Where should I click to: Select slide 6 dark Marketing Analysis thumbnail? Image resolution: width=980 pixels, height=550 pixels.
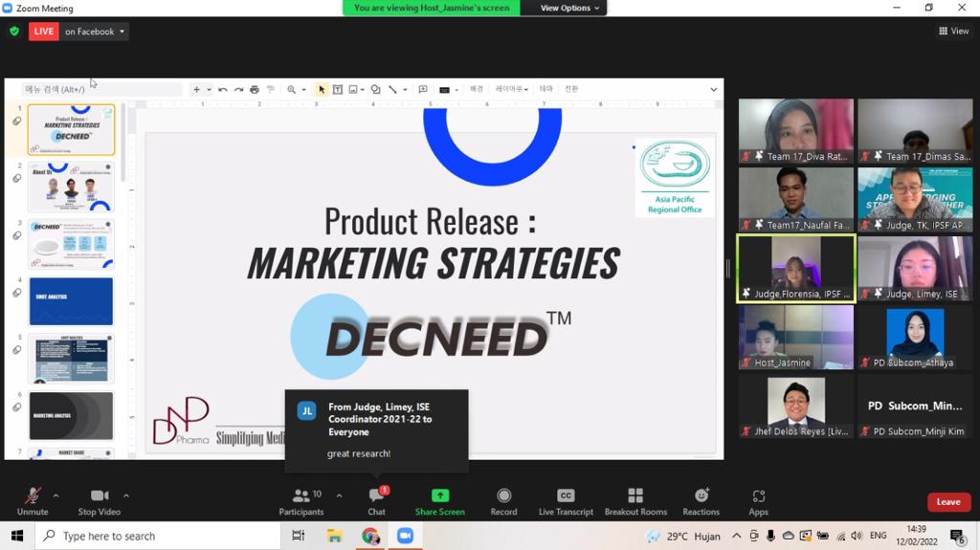[71, 416]
